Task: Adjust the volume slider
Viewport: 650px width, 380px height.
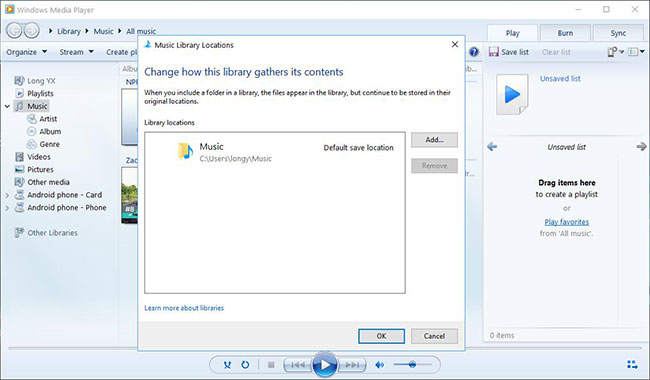Action: [x=412, y=365]
